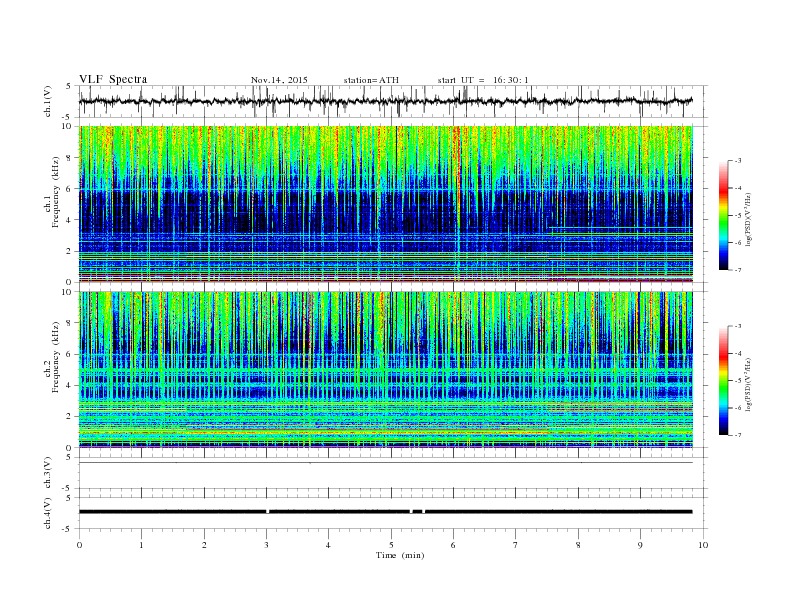This screenshot has height=612, width=792.
Task: Click time-axis tick label "10" at bottom
Action: pos(703,545)
